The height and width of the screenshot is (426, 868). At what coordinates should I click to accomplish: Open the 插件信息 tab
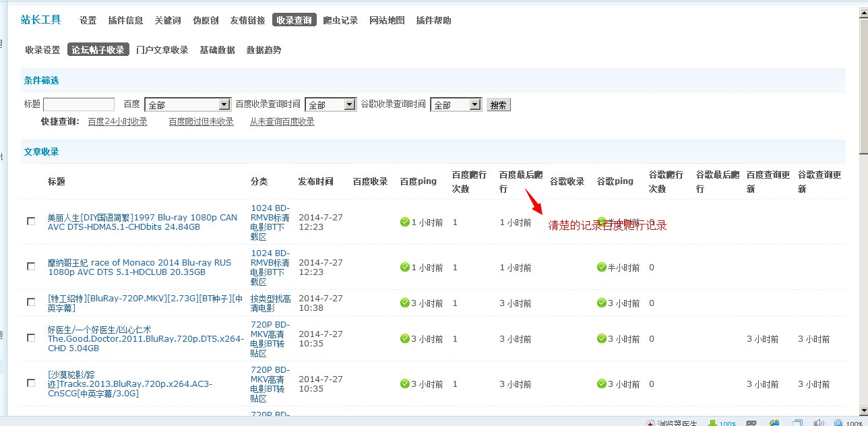[x=126, y=20]
